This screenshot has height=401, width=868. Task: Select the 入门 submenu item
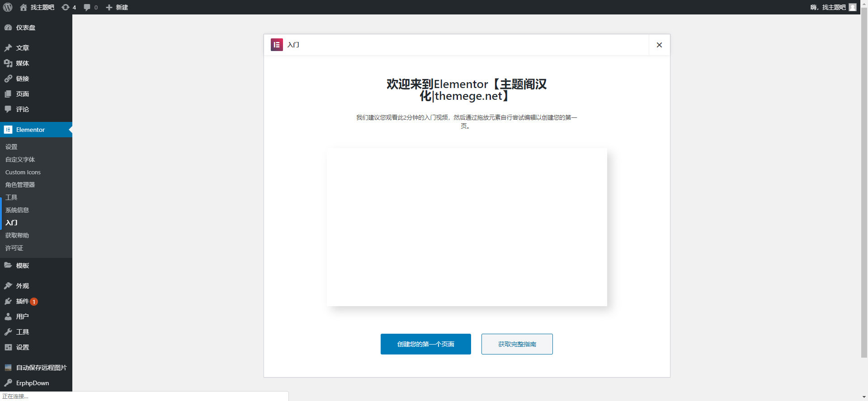[11, 223]
